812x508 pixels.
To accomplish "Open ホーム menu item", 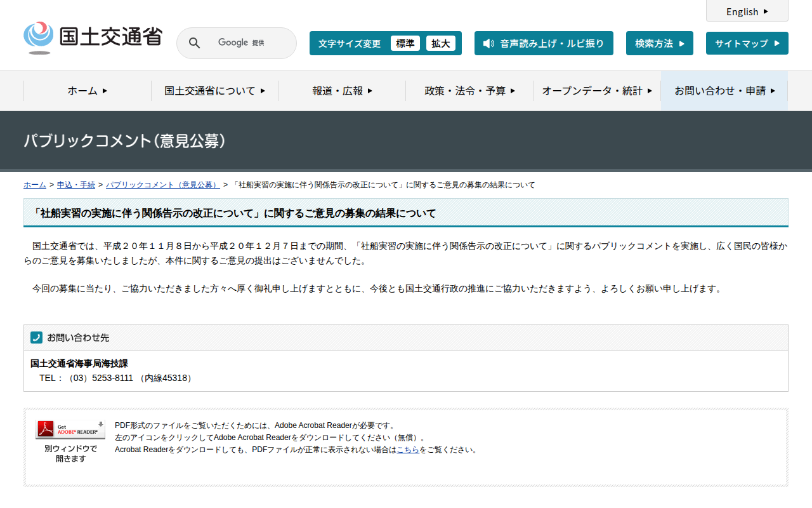I will [x=88, y=91].
